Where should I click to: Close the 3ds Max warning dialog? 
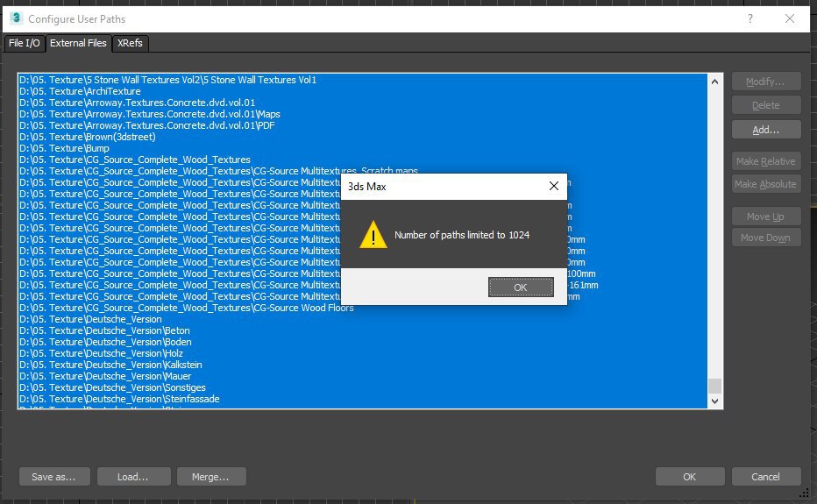click(554, 186)
